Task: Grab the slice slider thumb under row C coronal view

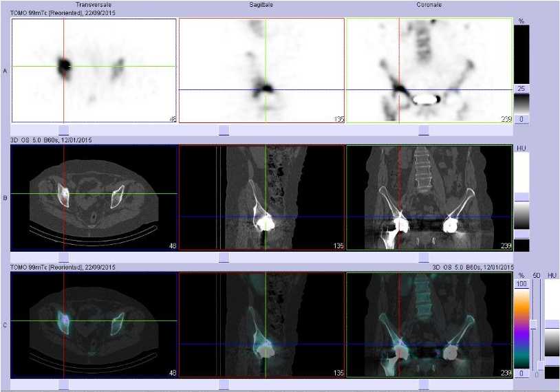Action: 424,385
